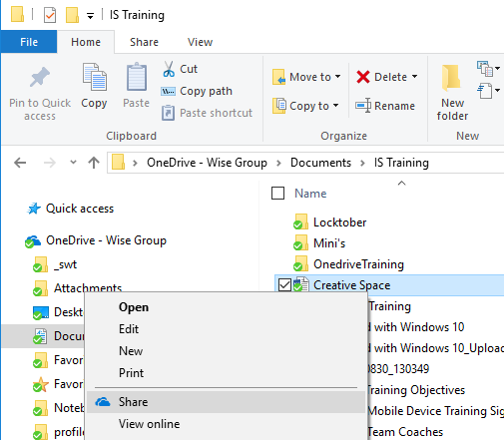Click Documents in the address bar
This screenshot has height=440, width=504.
click(x=320, y=163)
